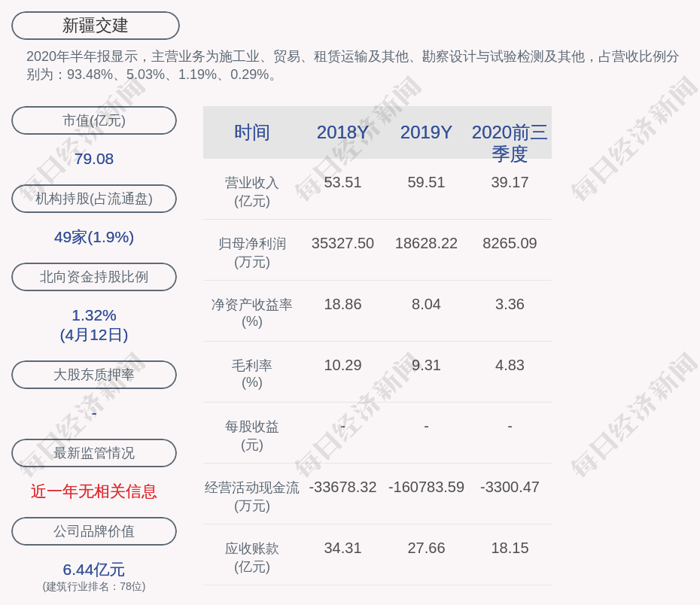Click the 市值(亿元) label box
The height and width of the screenshot is (605, 700).
(93, 120)
